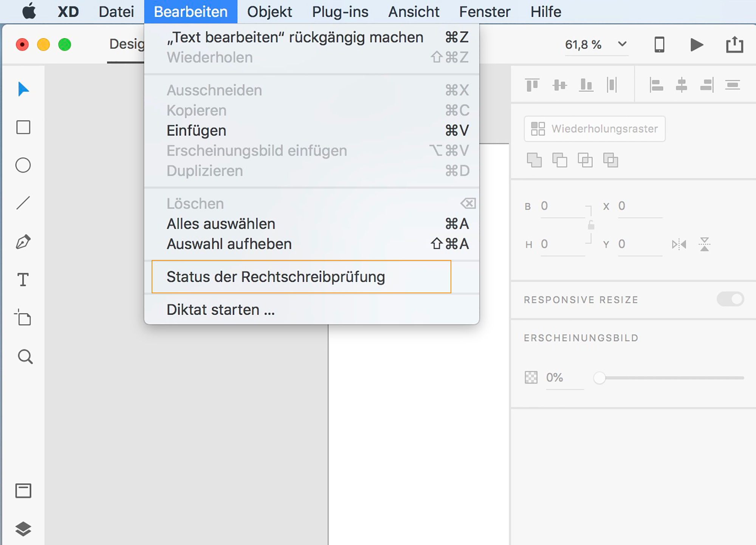Click Alles auswählen in the menu

(221, 224)
